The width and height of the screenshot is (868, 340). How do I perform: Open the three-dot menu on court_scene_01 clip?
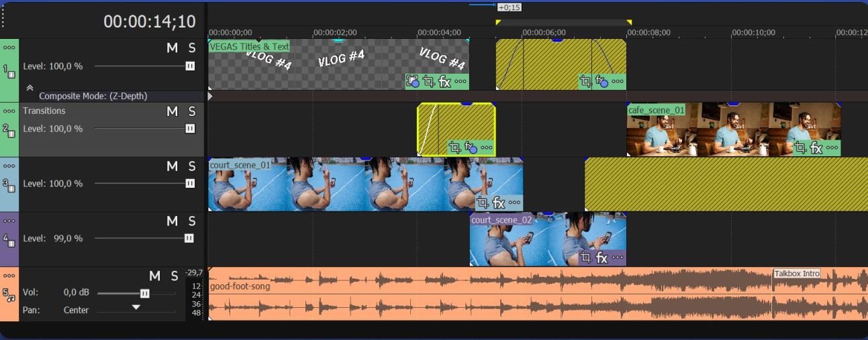(x=514, y=203)
